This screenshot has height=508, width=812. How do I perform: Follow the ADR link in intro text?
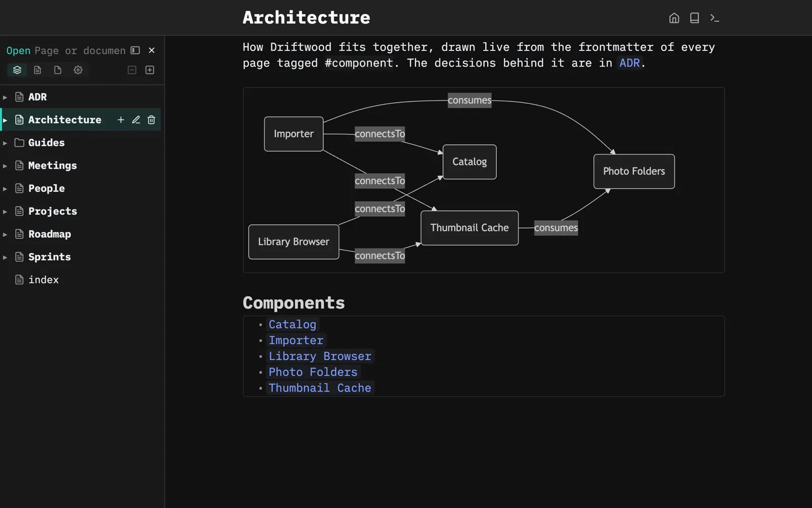(629, 63)
